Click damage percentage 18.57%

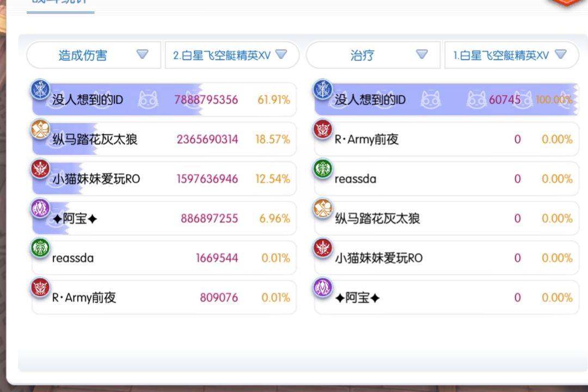point(273,139)
